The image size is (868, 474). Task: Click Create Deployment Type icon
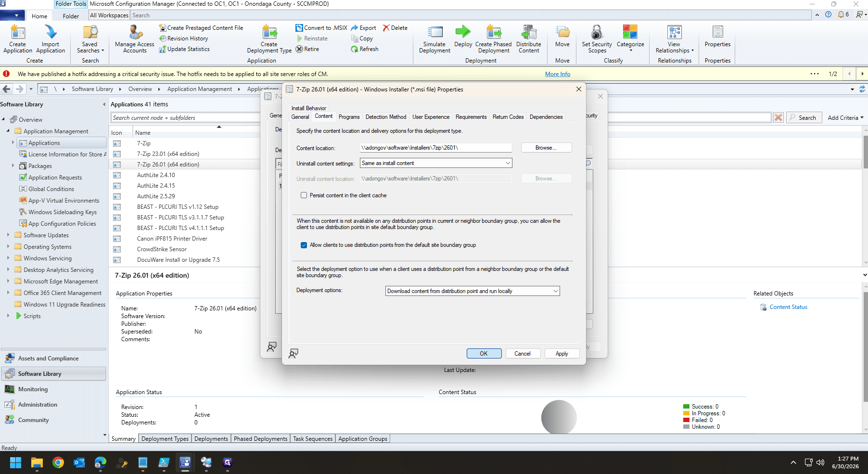(x=269, y=39)
